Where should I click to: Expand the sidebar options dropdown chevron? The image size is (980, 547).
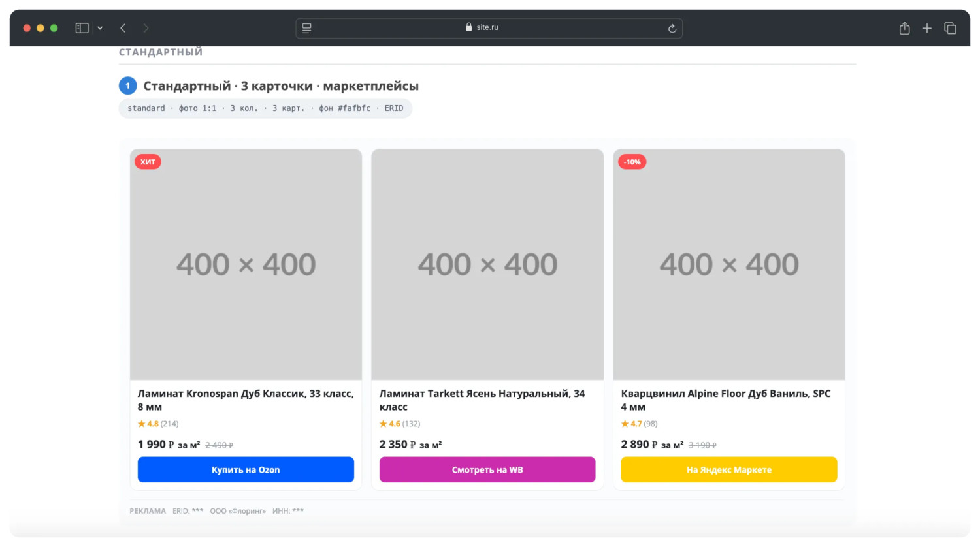100,28
